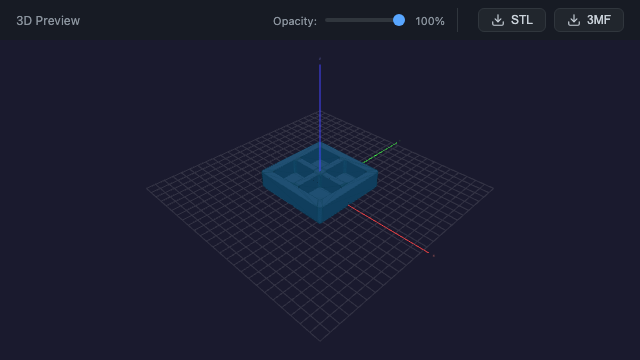The image size is (640, 360).
Task: Download the model as 3MF
Action: pos(589,20)
